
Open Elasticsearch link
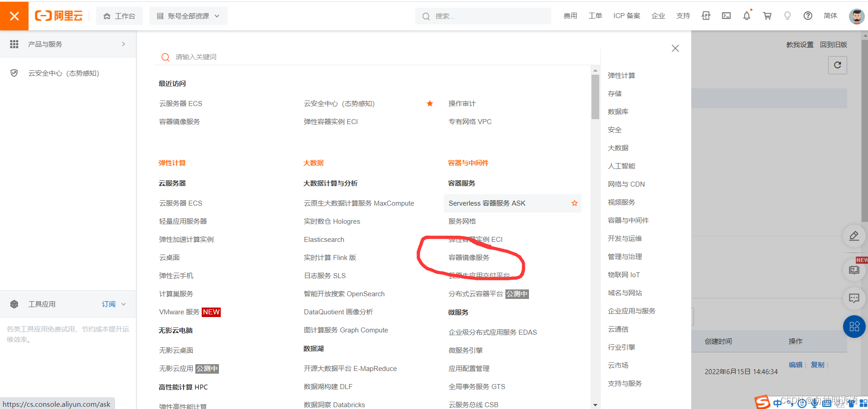tap(324, 239)
